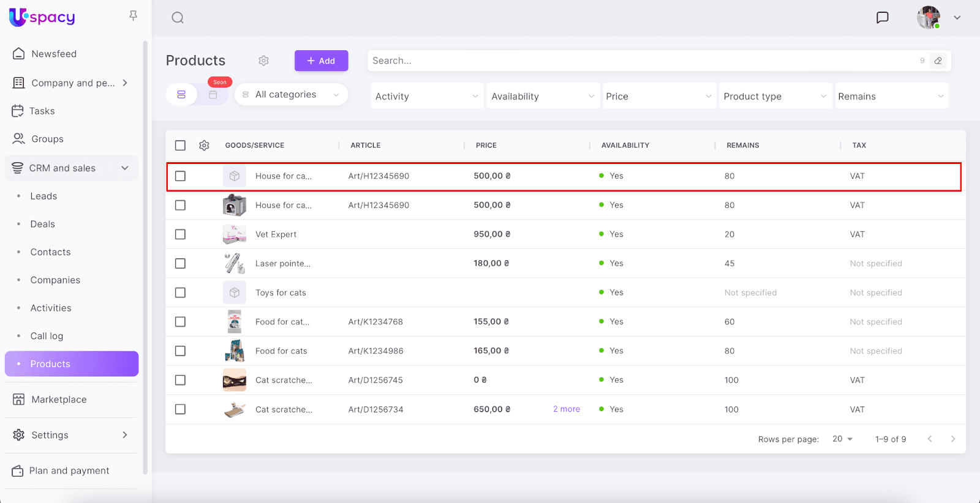Tick the select-all checkbox in table header

pos(180,145)
